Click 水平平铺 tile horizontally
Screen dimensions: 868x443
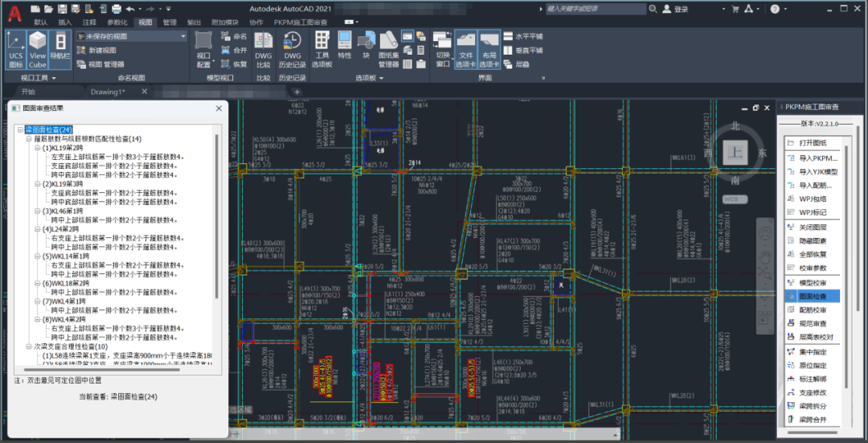[523, 36]
